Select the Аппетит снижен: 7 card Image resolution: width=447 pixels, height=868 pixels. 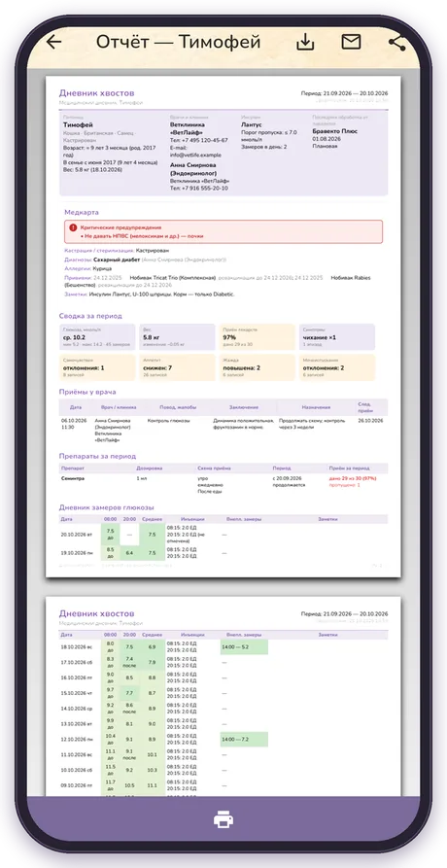coord(177,367)
